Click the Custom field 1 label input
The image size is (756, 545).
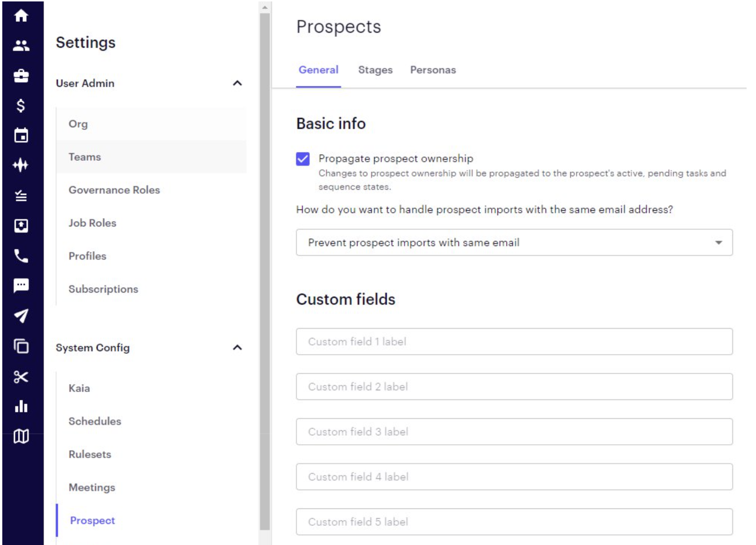[x=514, y=341]
